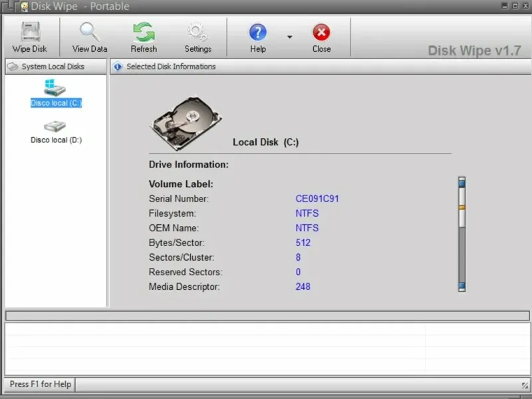Minimize the Disk Wipe window
The image size is (532, 399).
pyautogui.click(x=505, y=6)
